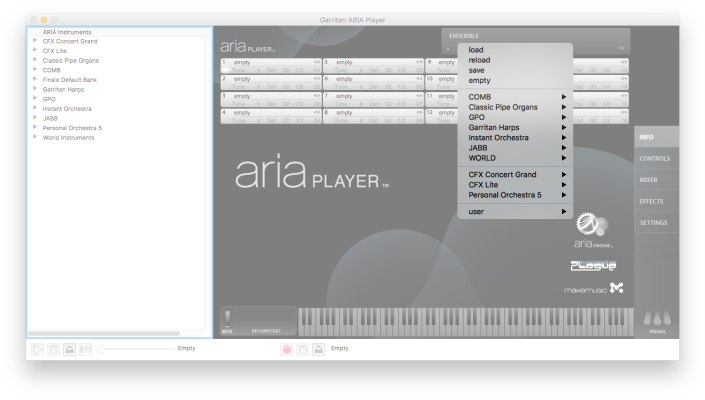Click the MIDI player play button
The image size is (705, 400).
pos(37,349)
